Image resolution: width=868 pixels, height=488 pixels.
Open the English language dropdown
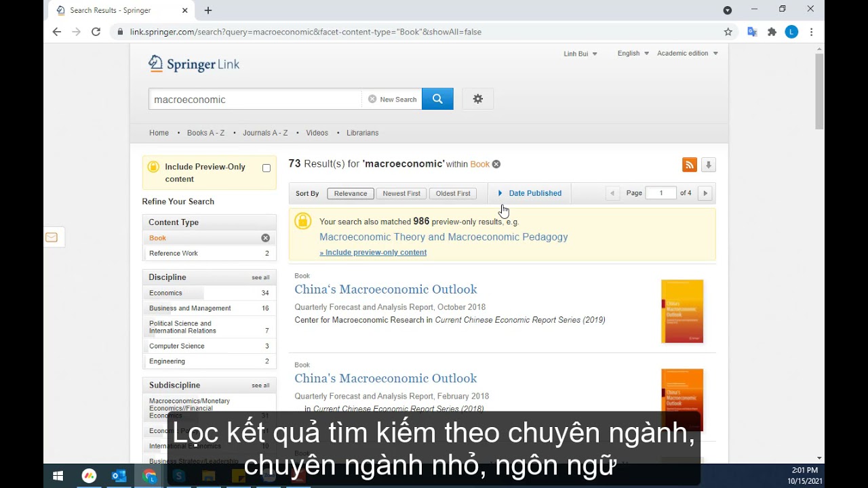(x=633, y=54)
